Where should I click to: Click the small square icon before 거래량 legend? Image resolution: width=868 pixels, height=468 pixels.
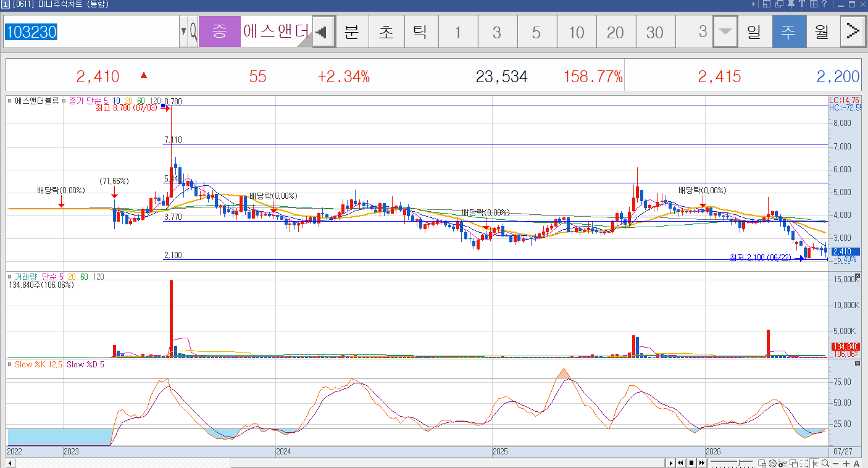click(x=10, y=277)
